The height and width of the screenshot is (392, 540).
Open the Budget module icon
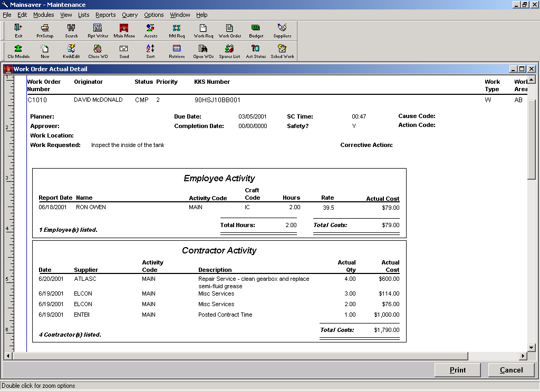coord(256,31)
